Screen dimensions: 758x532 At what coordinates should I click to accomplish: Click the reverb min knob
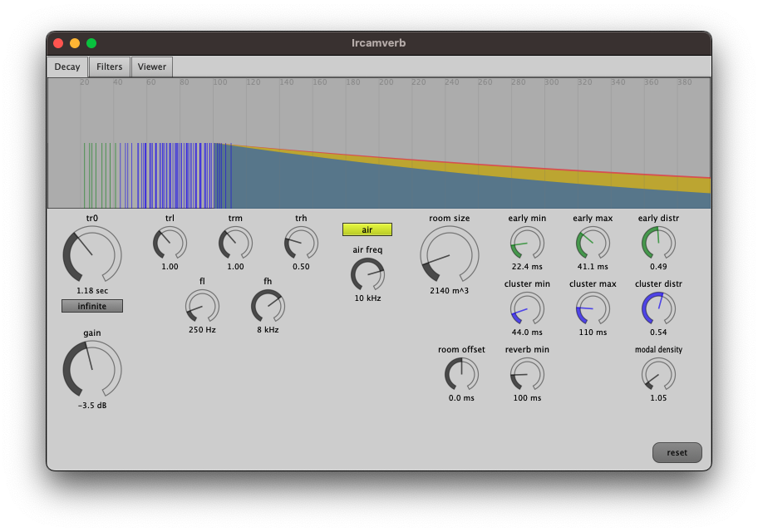coord(528,375)
